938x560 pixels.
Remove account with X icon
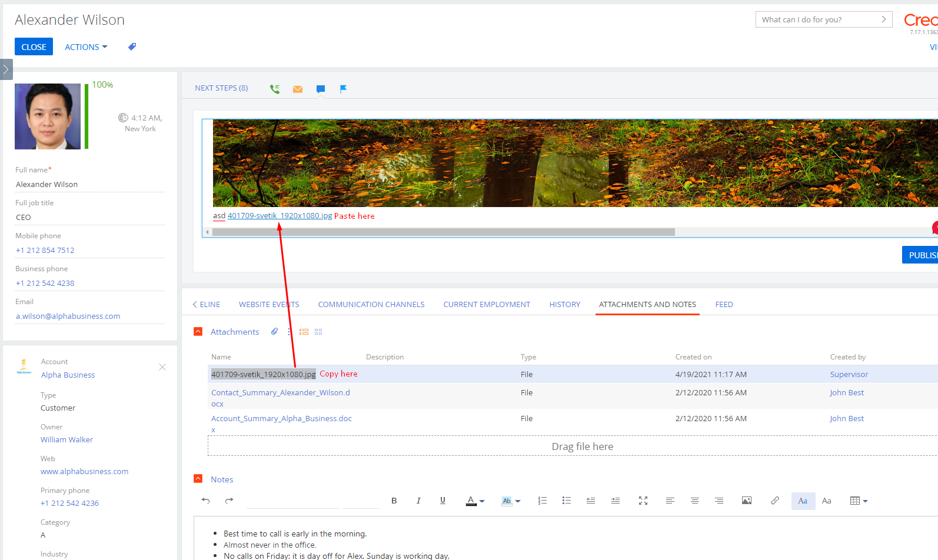click(162, 367)
